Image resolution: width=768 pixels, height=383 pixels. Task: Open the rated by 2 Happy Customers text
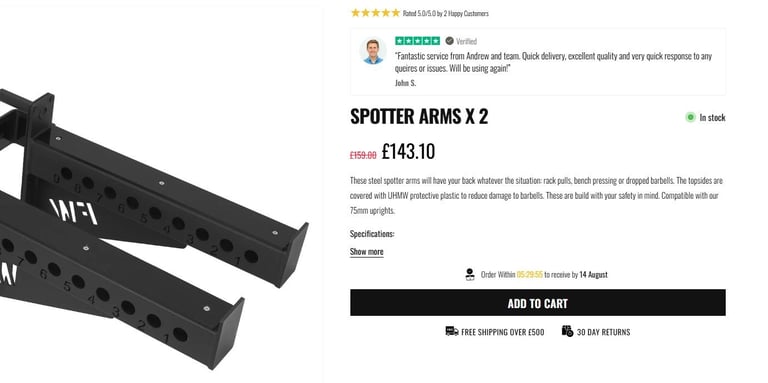[x=445, y=13]
